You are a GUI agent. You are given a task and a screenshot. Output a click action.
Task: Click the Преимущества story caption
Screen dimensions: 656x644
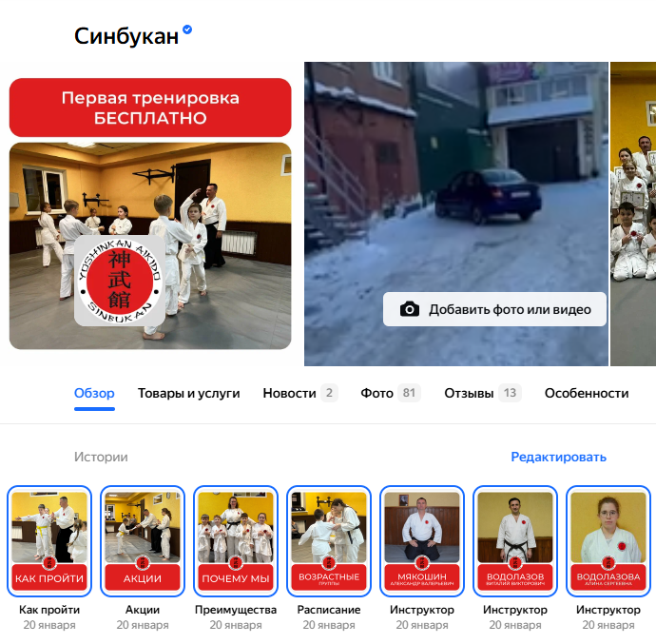point(236,610)
